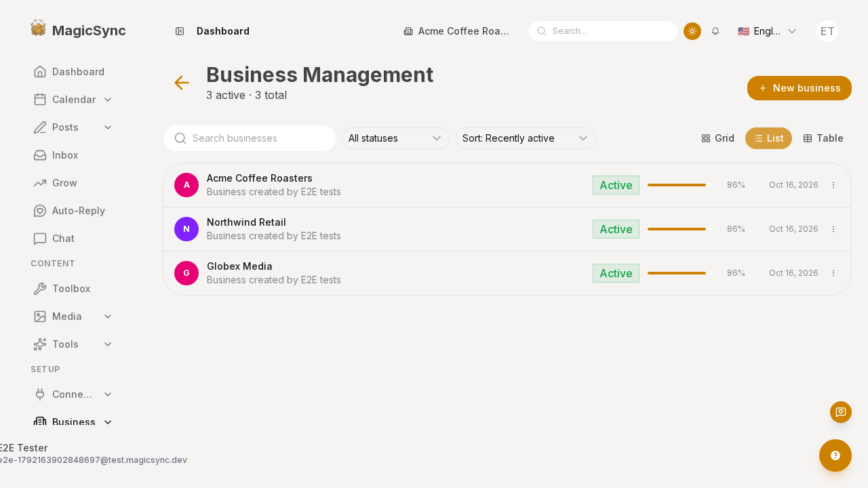Image resolution: width=868 pixels, height=488 pixels.
Task: Open the ET user avatar menu
Action: pyautogui.click(x=827, y=31)
